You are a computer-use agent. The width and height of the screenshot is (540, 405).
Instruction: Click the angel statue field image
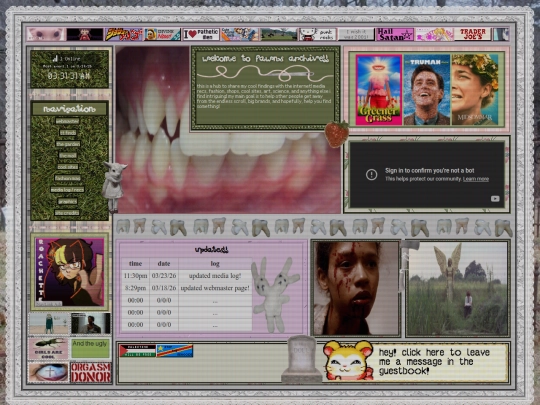[457, 288]
